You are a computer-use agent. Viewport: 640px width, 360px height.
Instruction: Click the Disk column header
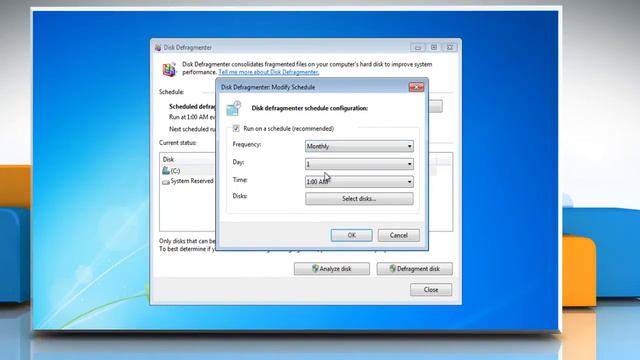click(168, 159)
